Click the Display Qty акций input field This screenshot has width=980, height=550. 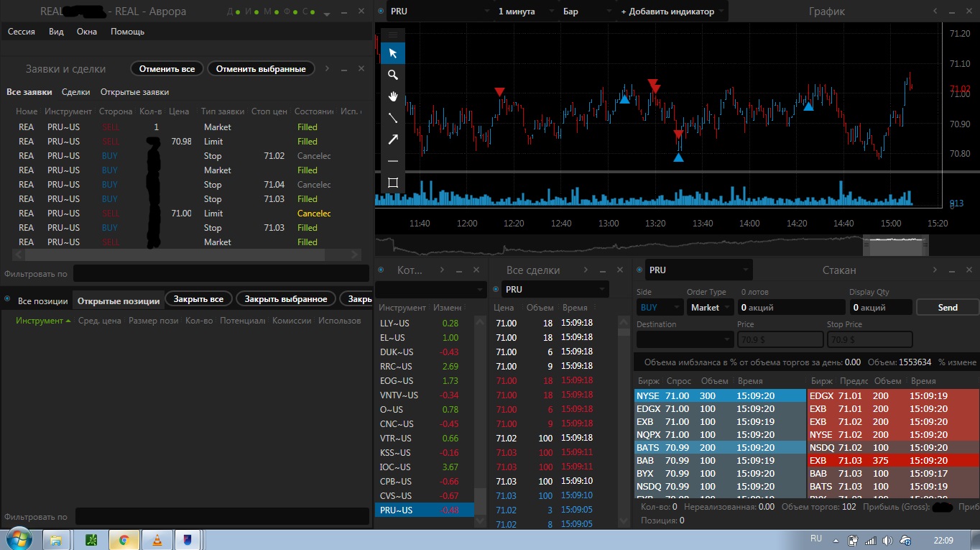point(880,307)
